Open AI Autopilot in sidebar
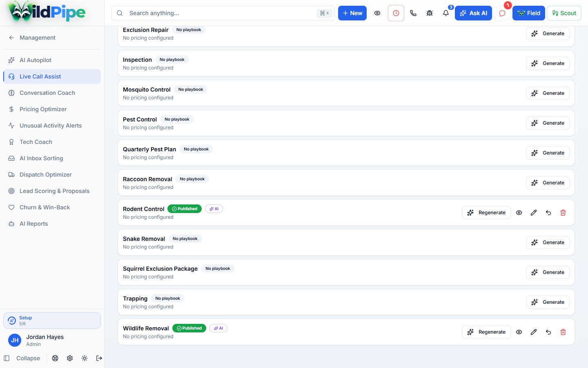Screen dimensions: 588x368 52,60
